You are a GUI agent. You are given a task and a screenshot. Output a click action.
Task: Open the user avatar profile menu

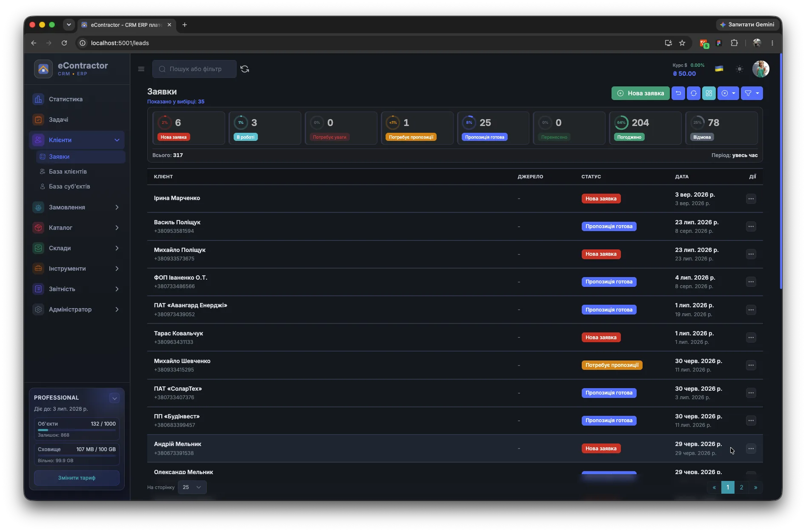pos(761,69)
